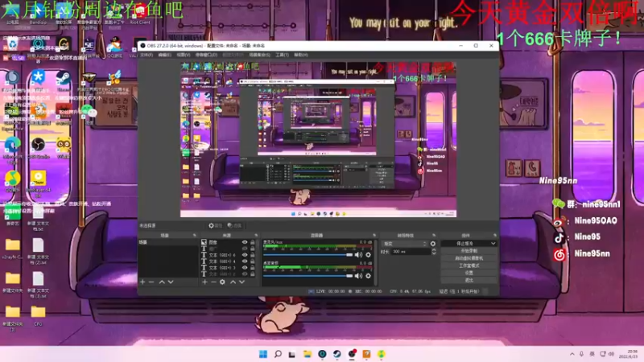This screenshot has height=362, width=644.
Task: Remove scene using minus icon in Scenes panel
Action: 151,282
